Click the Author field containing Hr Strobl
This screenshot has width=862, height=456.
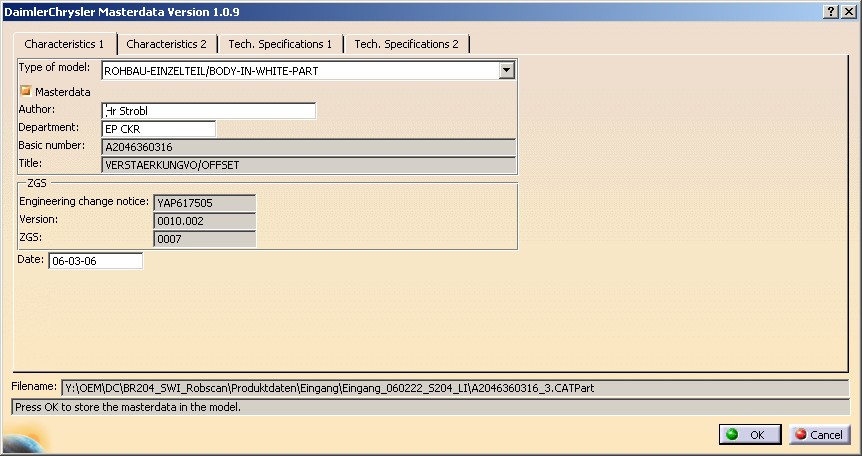[x=209, y=111]
